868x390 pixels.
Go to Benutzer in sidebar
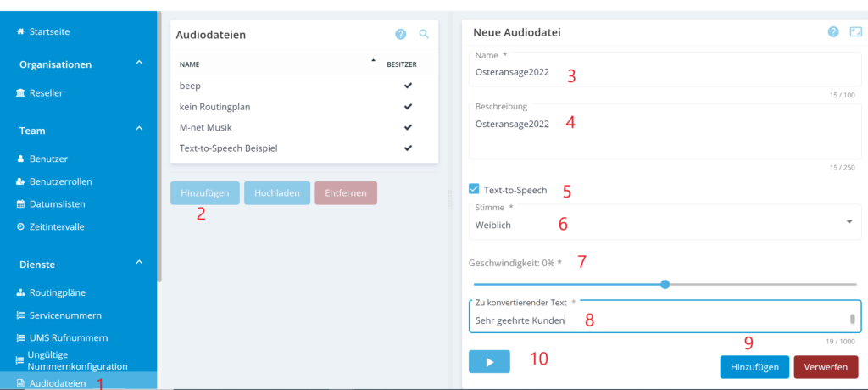tap(48, 159)
